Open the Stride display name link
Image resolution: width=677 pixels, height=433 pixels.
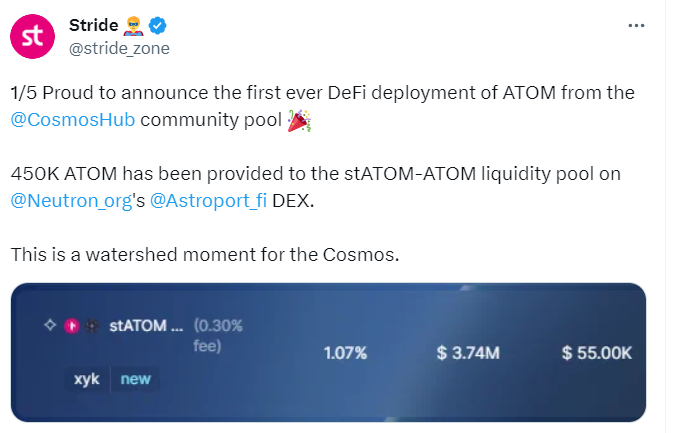point(94,25)
